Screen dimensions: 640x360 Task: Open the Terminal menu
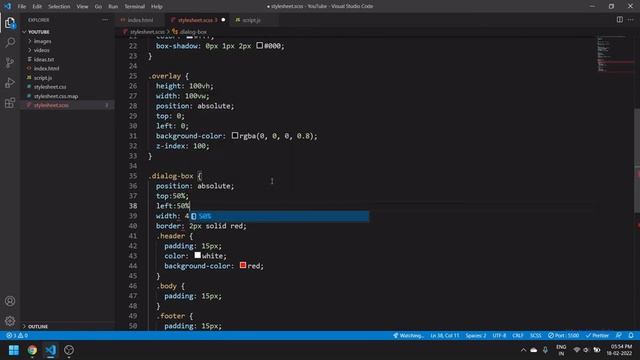pyautogui.click(x=135, y=7)
